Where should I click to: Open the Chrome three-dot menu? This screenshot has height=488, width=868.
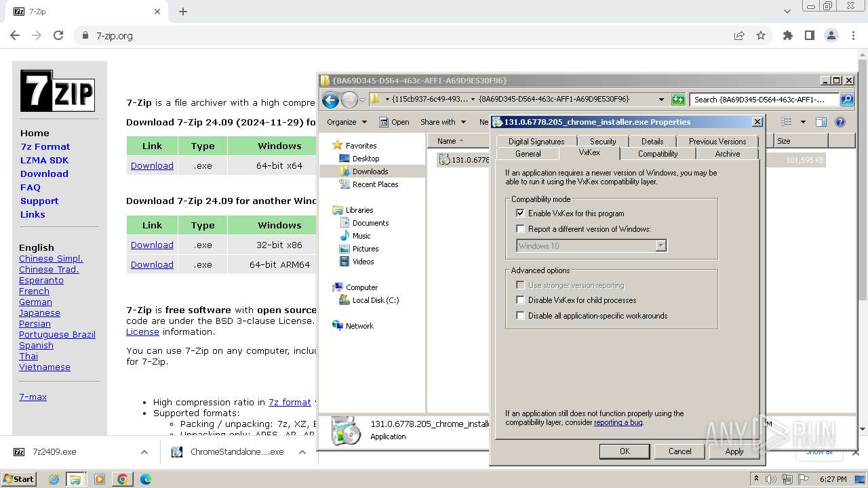(x=852, y=36)
